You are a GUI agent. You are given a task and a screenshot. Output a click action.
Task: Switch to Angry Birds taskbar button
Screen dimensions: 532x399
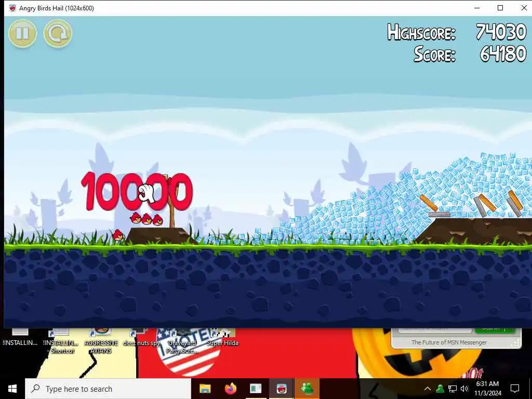tap(281, 389)
